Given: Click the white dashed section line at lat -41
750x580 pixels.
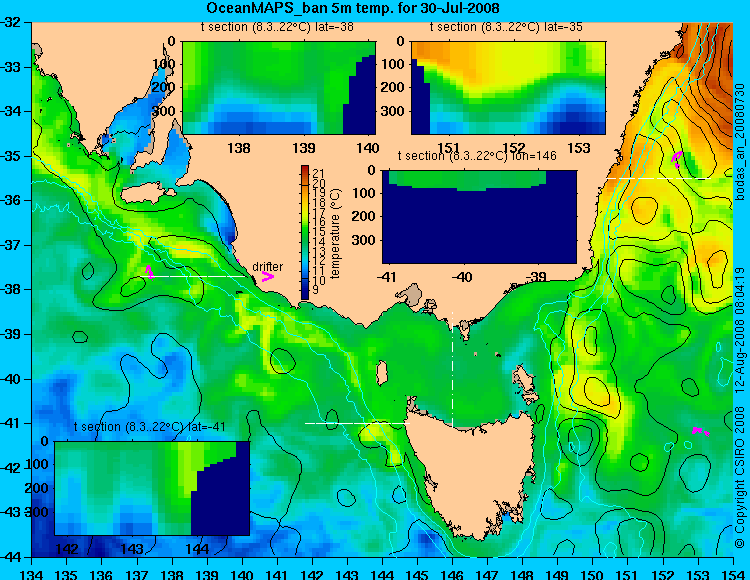Looking at the screenshot, I should pos(357,423).
